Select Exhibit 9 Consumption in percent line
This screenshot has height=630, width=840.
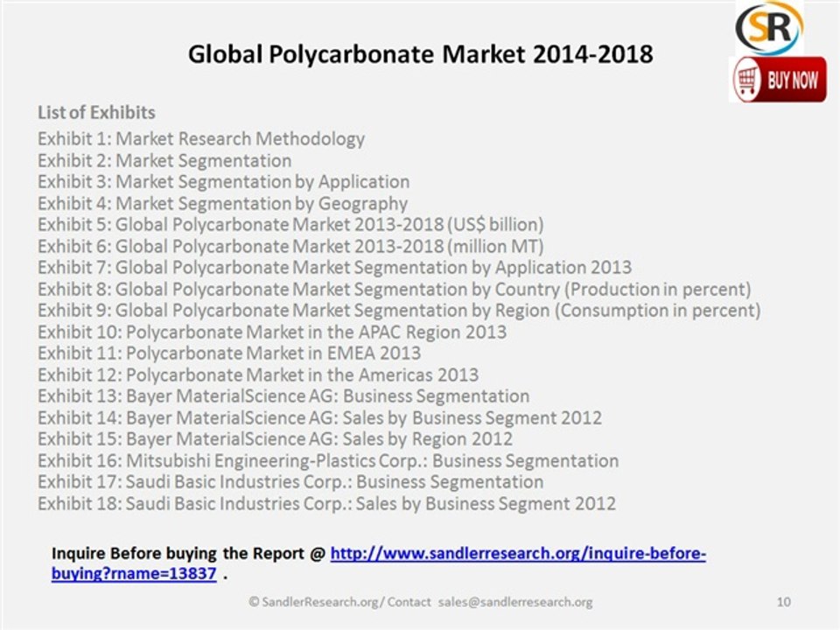399,311
